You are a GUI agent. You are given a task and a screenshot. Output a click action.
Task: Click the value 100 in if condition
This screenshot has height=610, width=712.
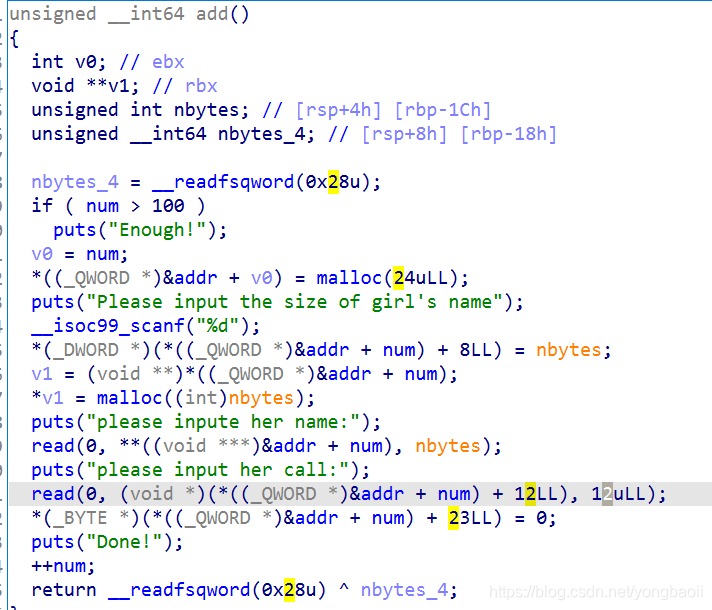[168, 206]
